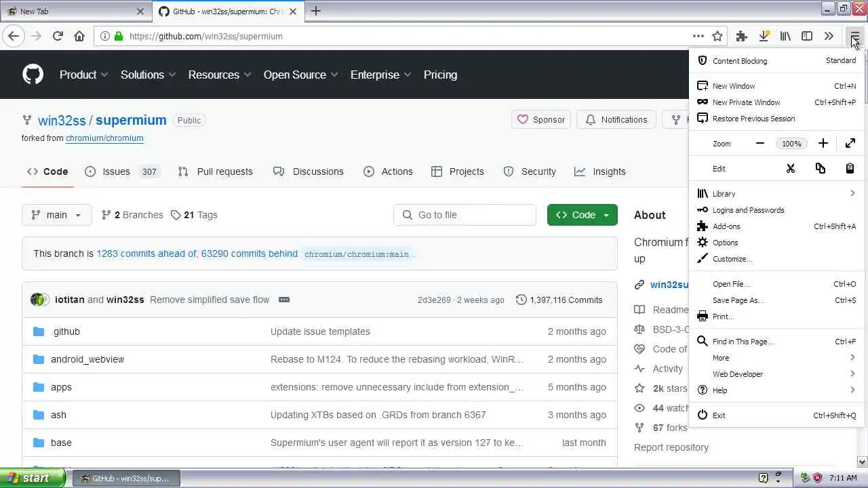Open the Discussions repository tab
868x488 pixels.
[309, 171]
